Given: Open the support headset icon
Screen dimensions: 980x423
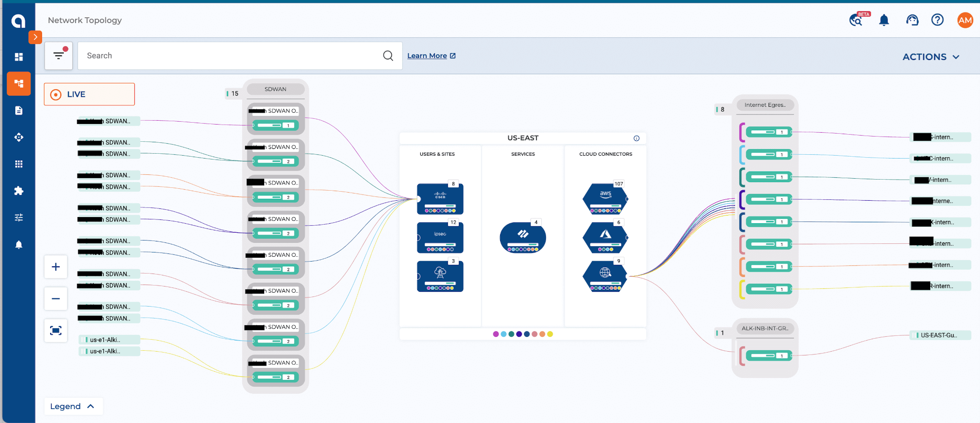Looking at the screenshot, I should pyautogui.click(x=912, y=20).
